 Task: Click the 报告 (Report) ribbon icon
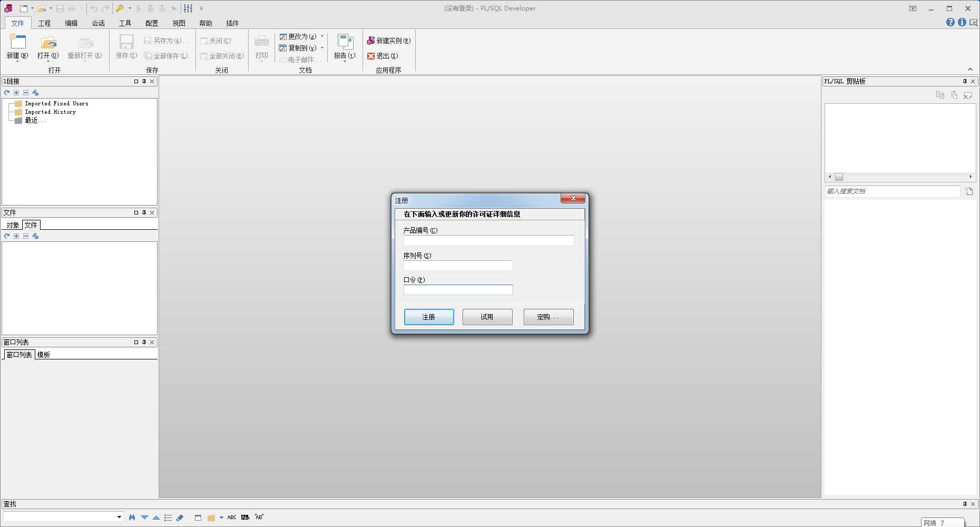345,42
